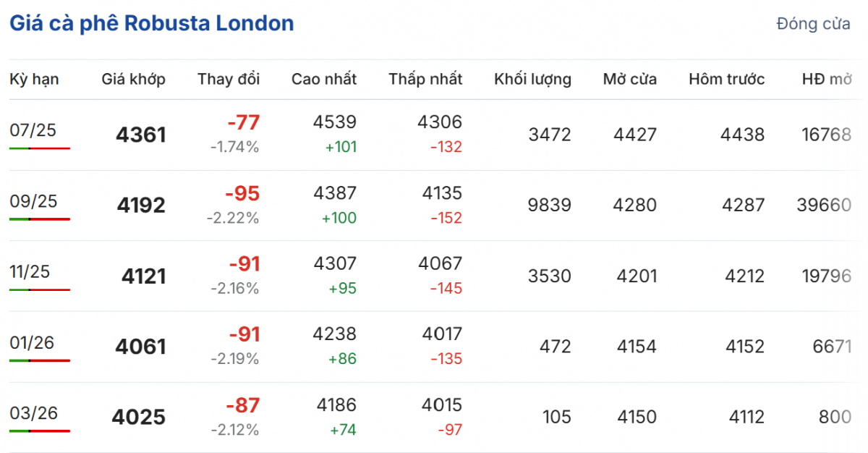
Task: Select the 11/25 contract term
Action: (x=31, y=271)
